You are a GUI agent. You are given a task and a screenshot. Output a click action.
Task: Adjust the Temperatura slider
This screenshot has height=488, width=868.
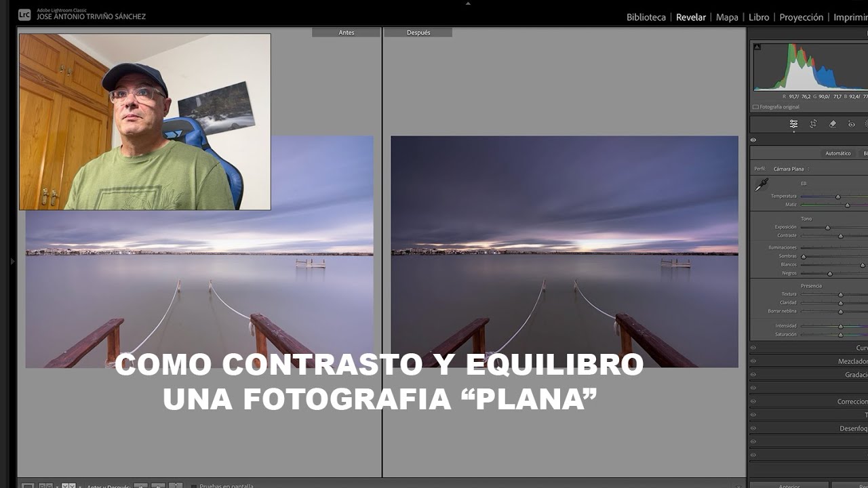coord(837,197)
